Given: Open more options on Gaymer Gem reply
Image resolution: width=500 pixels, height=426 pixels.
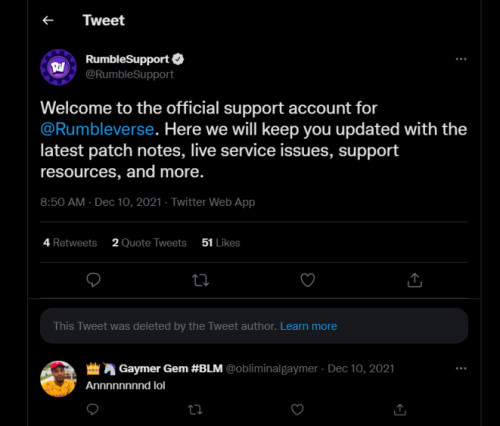Looking at the screenshot, I should pos(461,368).
